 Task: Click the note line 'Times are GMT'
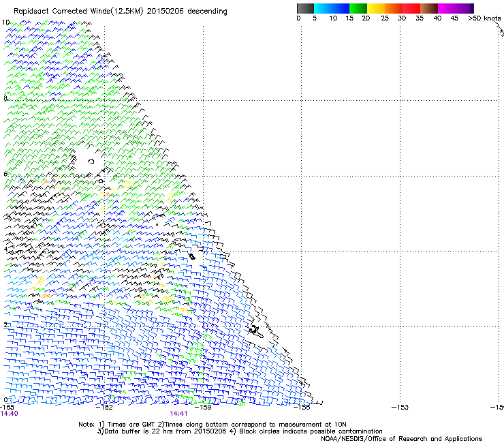[x=131, y=425]
